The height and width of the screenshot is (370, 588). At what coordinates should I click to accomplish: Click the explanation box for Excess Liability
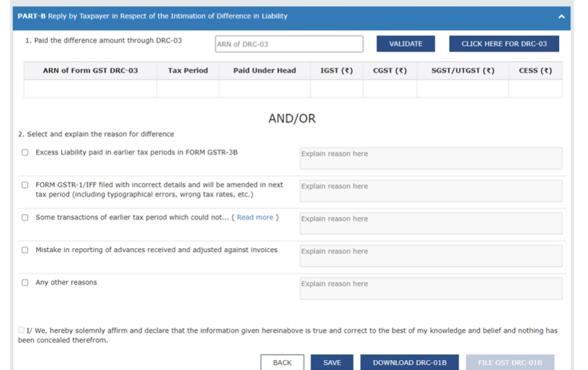point(431,158)
